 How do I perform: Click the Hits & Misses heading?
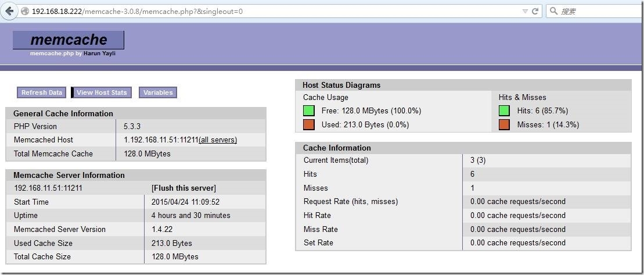(523, 98)
